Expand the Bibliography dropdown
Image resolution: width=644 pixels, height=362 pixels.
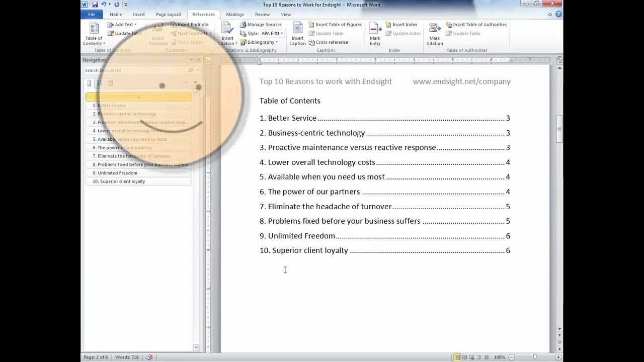click(x=259, y=42)
